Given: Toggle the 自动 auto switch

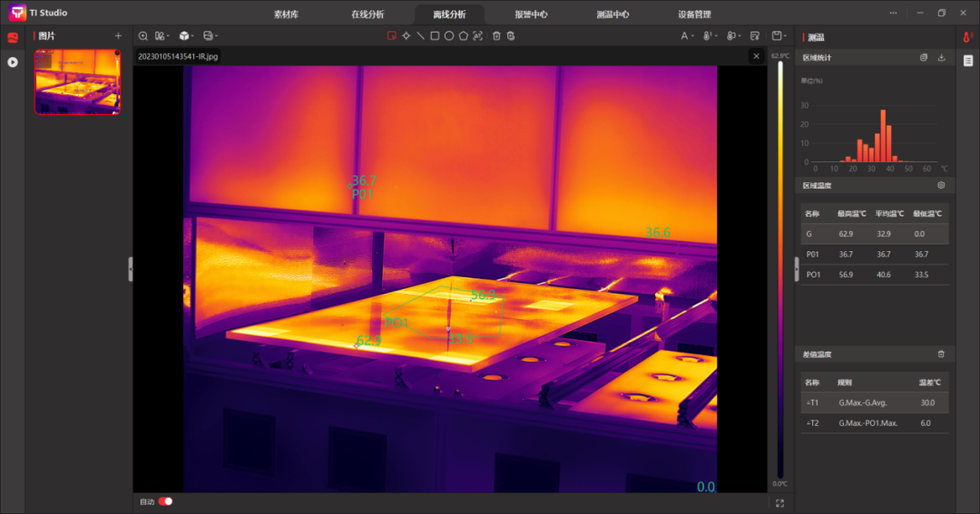Looking at the screenshot, I should pos(165,501).
